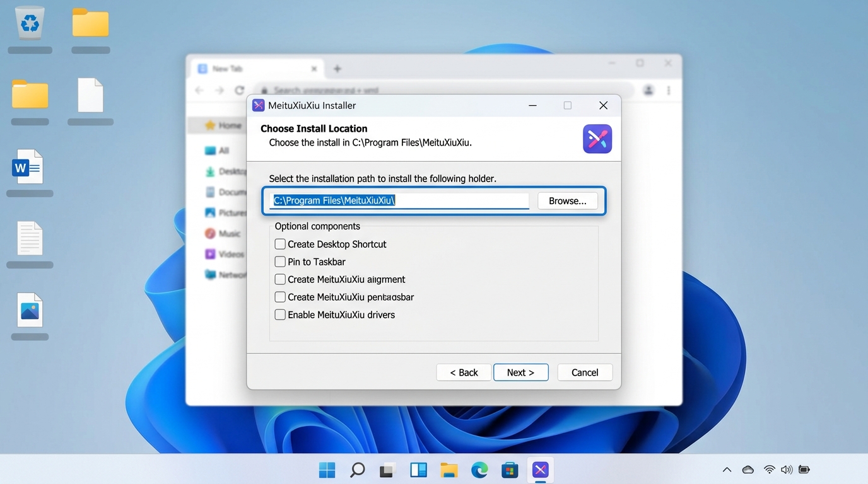Image resolution: width=868 pixels, height=484 pixels.
Task: Open the yellow folder below Recycle Bin
Action: click(30, 95)
